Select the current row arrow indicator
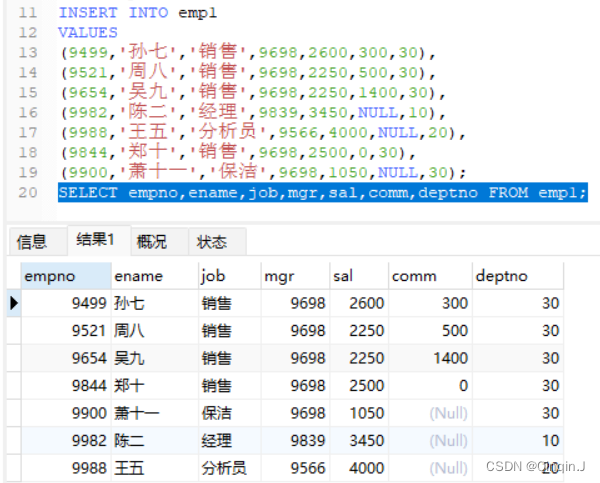Viewport: 600px width, 483px height. [x=14, y=303]
